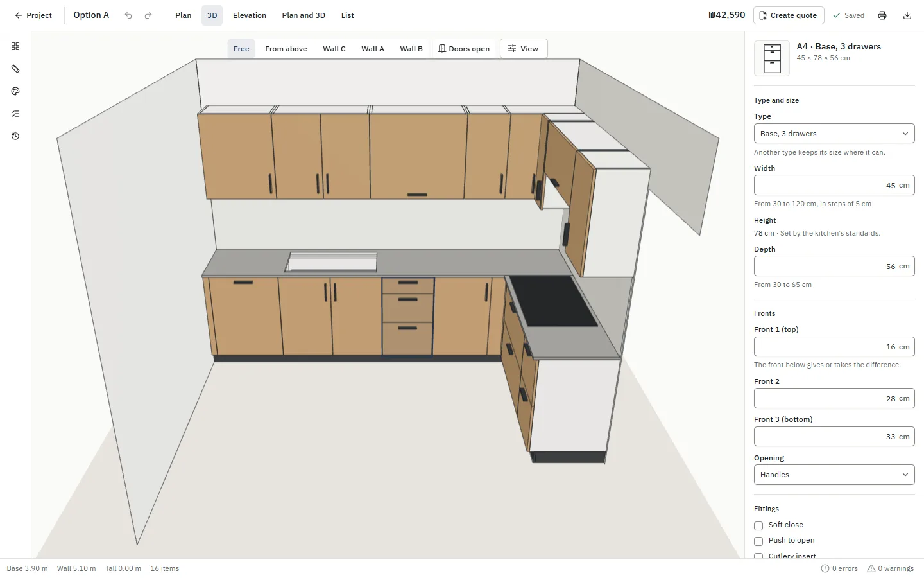
Task: Click the A4 cabinet thumbnail icon
Action: (x=772, y=58)
